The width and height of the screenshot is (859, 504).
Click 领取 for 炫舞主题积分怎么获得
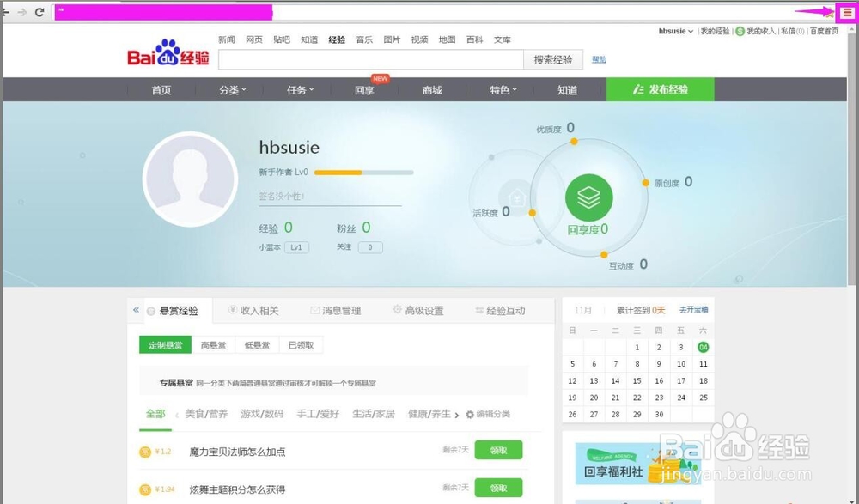tap(498, 488)
